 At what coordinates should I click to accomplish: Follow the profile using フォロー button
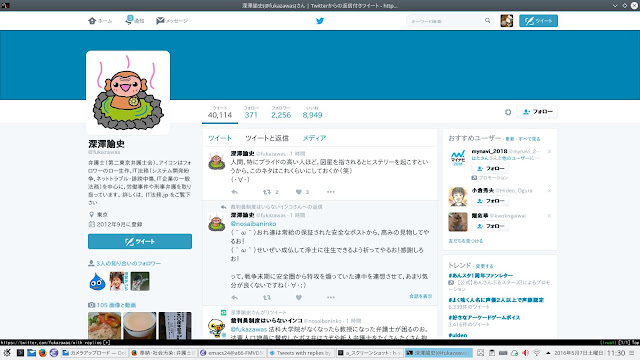tap(538, 112)
